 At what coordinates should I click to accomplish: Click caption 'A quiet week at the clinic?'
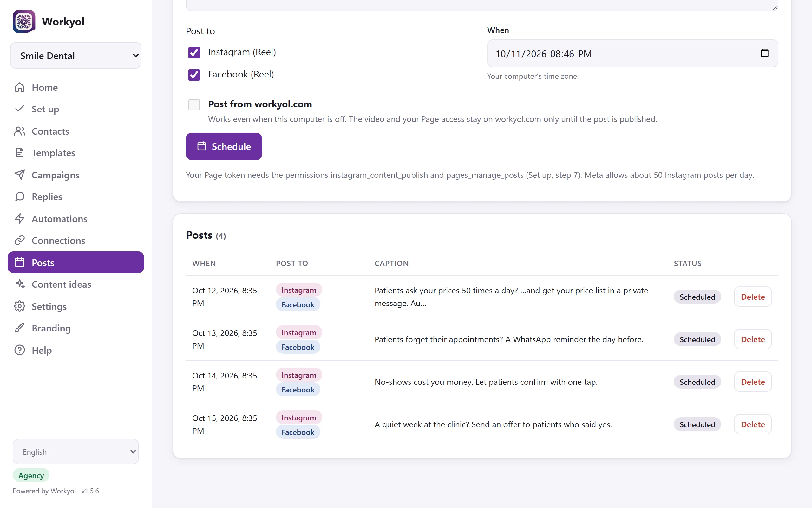coord(493,424)
